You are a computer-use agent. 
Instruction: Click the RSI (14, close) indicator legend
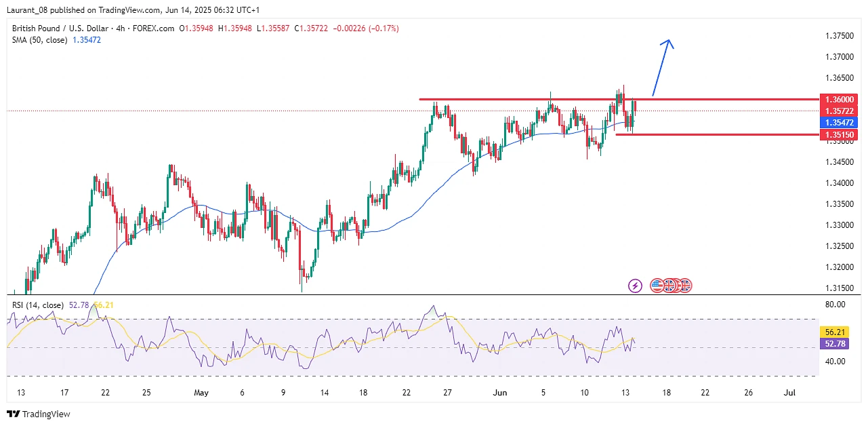tap(38, 305)
